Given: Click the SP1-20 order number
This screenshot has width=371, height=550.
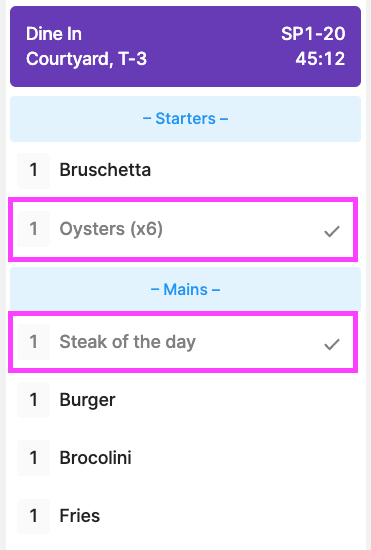Looking at the screenshot, I should pos(313,34).
